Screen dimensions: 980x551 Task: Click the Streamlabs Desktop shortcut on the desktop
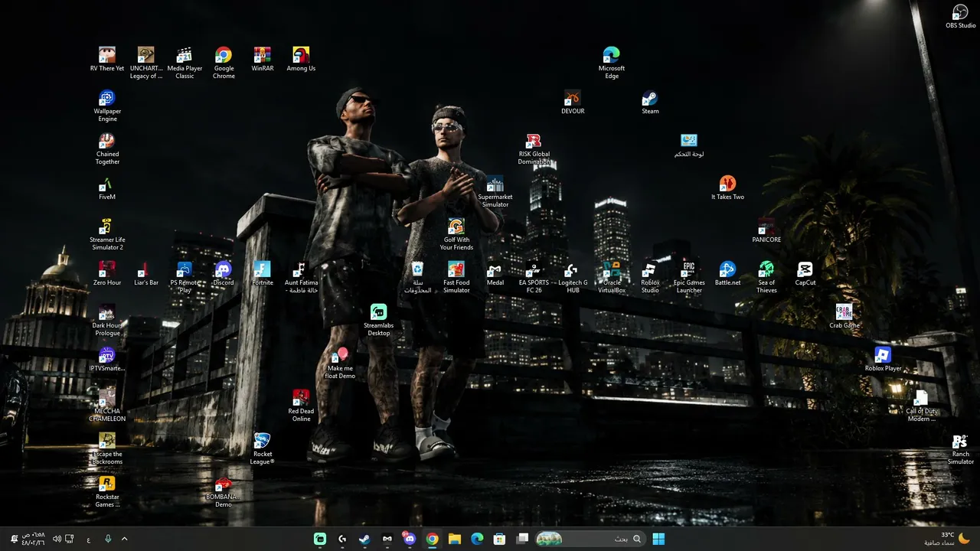pyautogui.click(x=378, y=320)
